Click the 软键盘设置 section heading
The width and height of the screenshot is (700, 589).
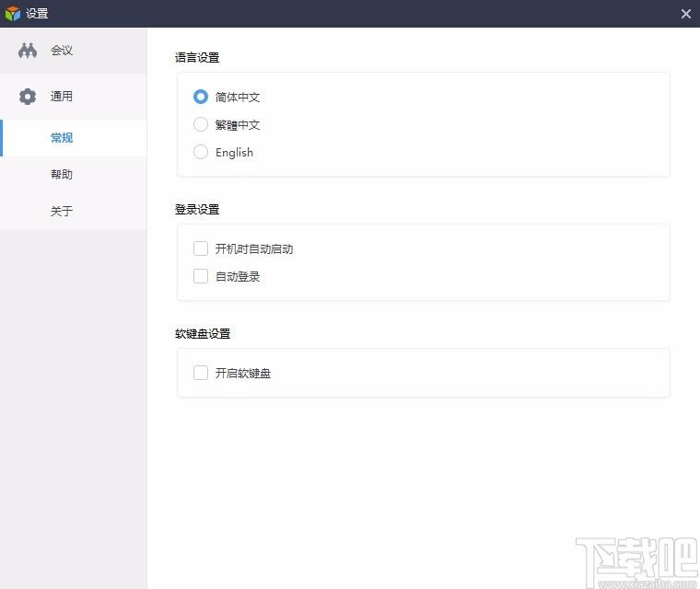(203, 334)
